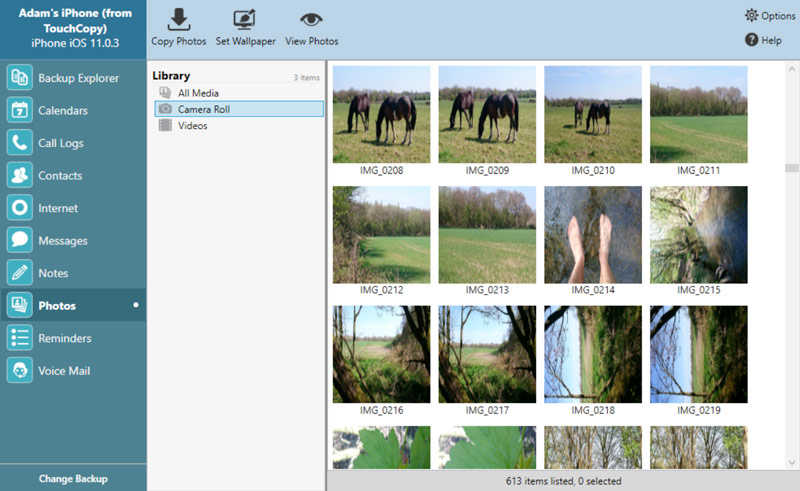Switch to the Calendars section
The height and width of the screenshot is (491, 800).
click(63, 110)
